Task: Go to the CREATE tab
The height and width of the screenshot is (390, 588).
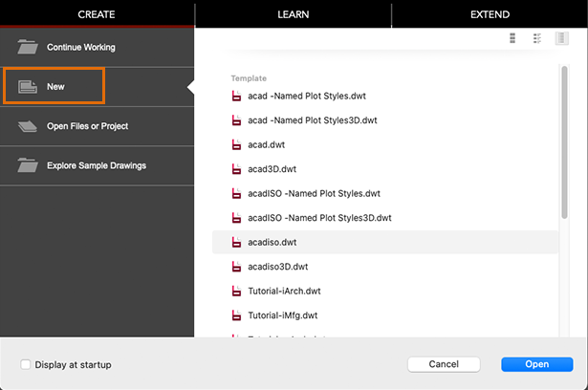Action: [97, 14]
